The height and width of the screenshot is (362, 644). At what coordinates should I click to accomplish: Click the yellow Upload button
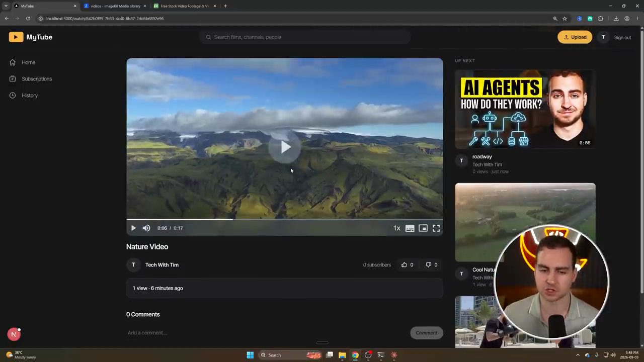575,37
